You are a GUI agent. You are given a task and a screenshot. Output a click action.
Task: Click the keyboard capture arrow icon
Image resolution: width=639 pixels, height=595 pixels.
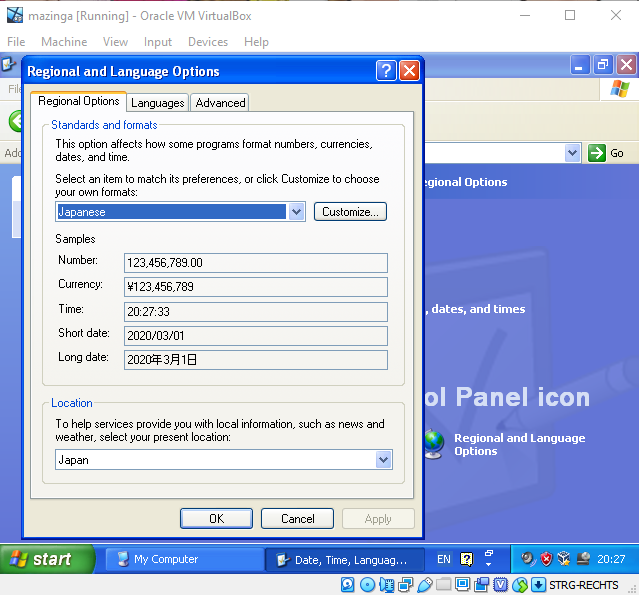click(x=538, y=585)
